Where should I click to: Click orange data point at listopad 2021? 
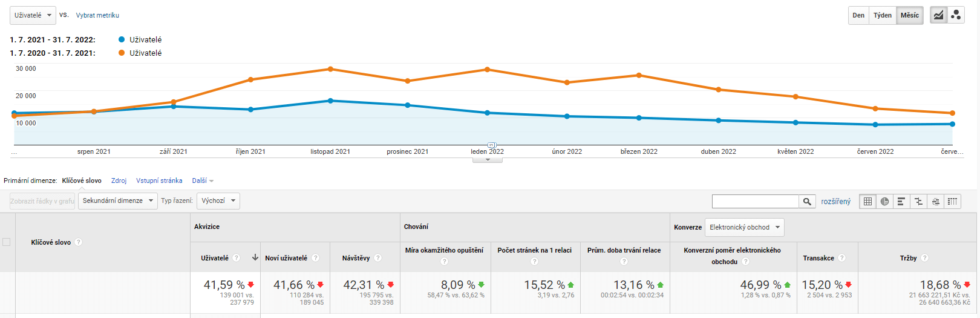pos(330,69)
